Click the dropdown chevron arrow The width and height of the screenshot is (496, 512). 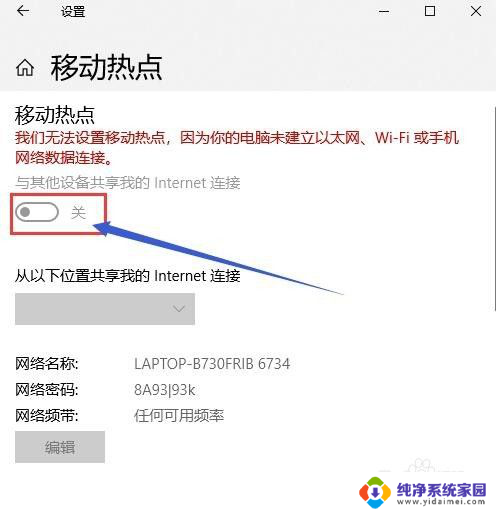pos(179,309)
